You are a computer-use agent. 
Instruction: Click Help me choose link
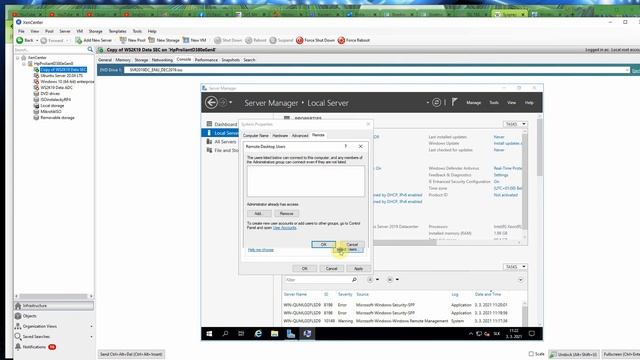261,250
